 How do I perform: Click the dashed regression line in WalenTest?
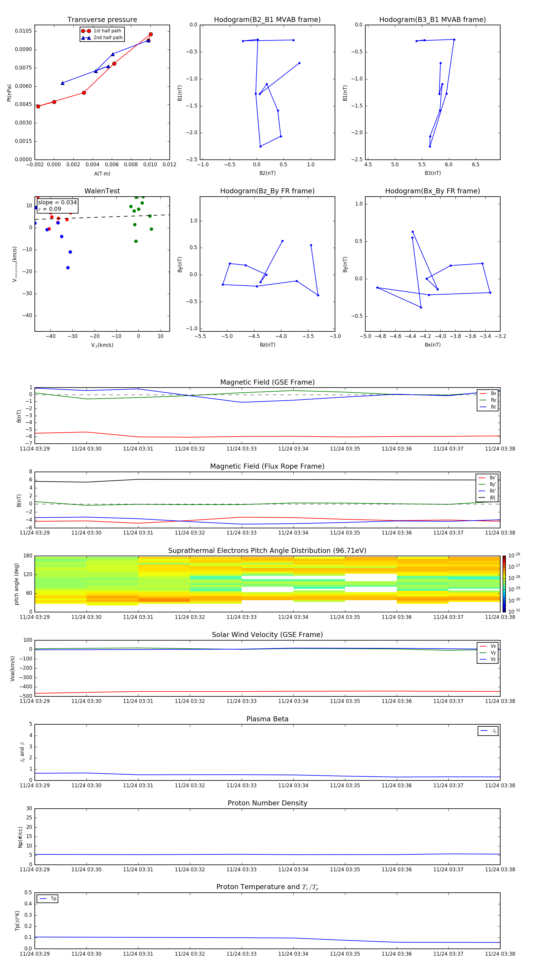pyautogui.click(x=102, y=217)
